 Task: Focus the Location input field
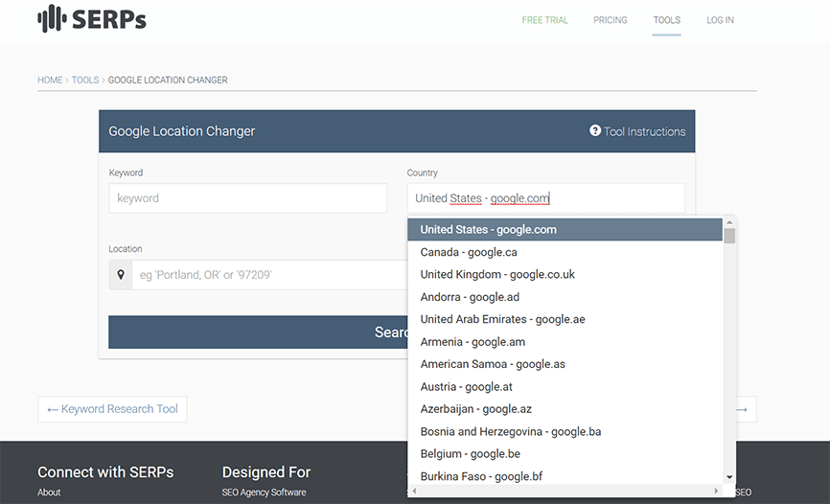[x=269, y=275]
